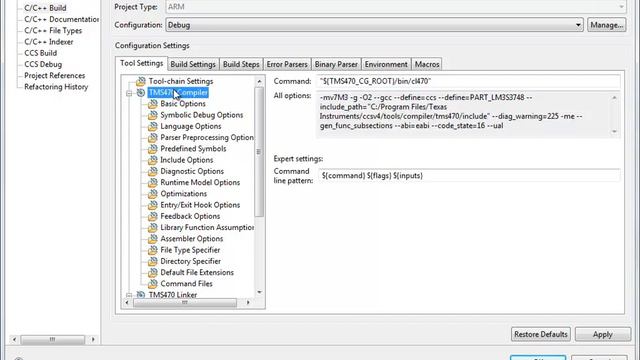Select CCS Debug page
640x360 pixels.
43,64
